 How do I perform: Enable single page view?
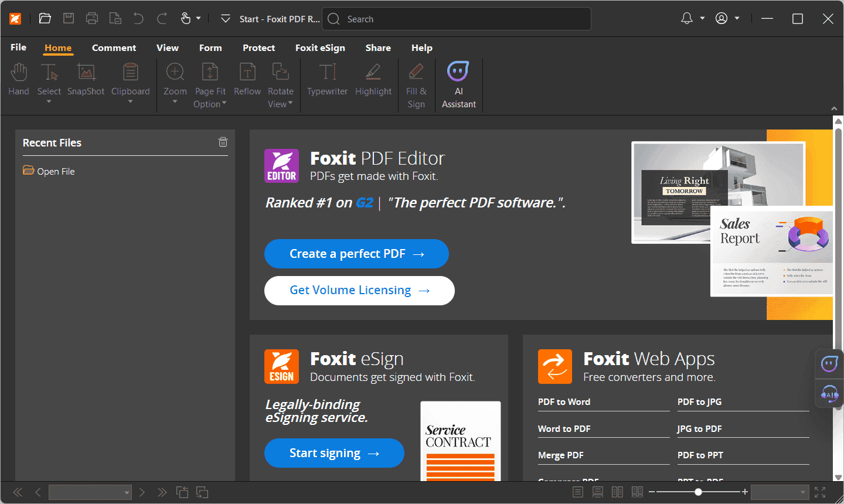(x=578, y=492)
